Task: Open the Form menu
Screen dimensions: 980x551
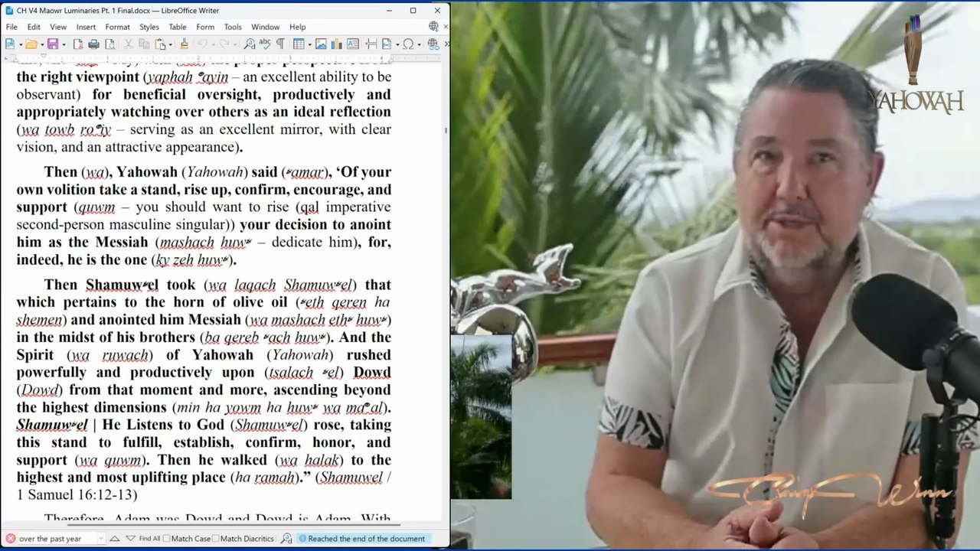Action: [x=205, y=27]
